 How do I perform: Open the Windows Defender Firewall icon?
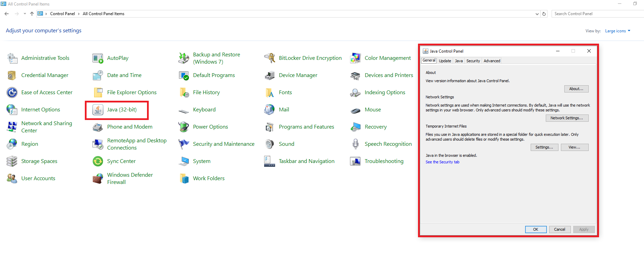[x=98, y=178]
